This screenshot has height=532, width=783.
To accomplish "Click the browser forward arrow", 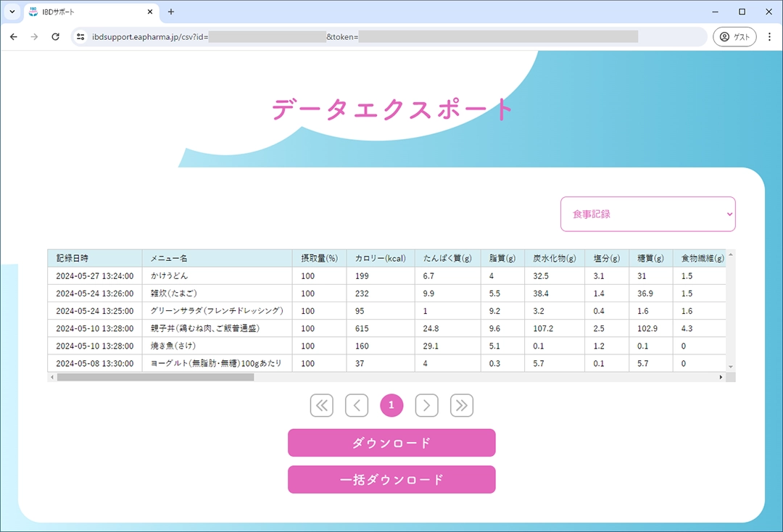I will pyautogui.click(x=34, y=36).
